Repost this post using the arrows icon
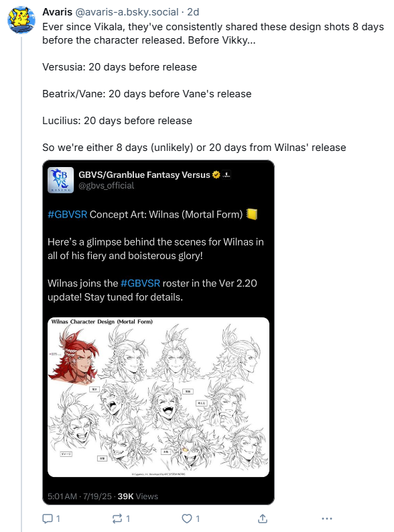394x532 pixels. (117, 519)
